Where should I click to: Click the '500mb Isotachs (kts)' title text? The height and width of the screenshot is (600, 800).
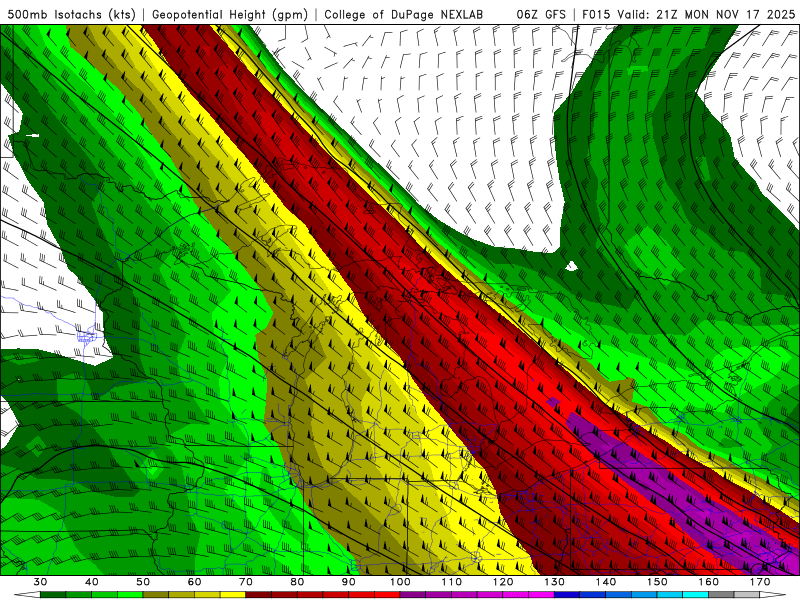click(x=72, y=14)
